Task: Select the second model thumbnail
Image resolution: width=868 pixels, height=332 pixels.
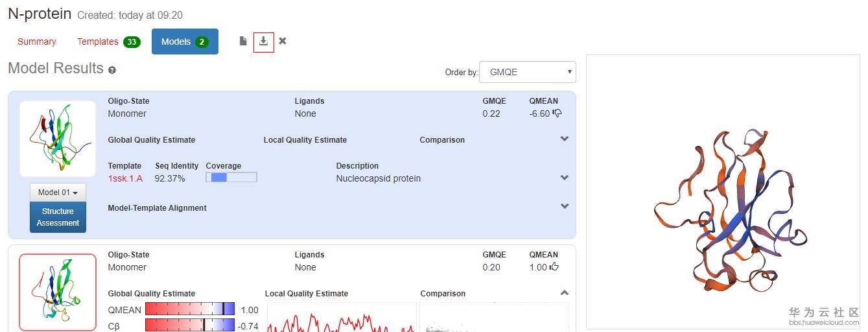Action: pyautogui.click(x=58, y=292)
